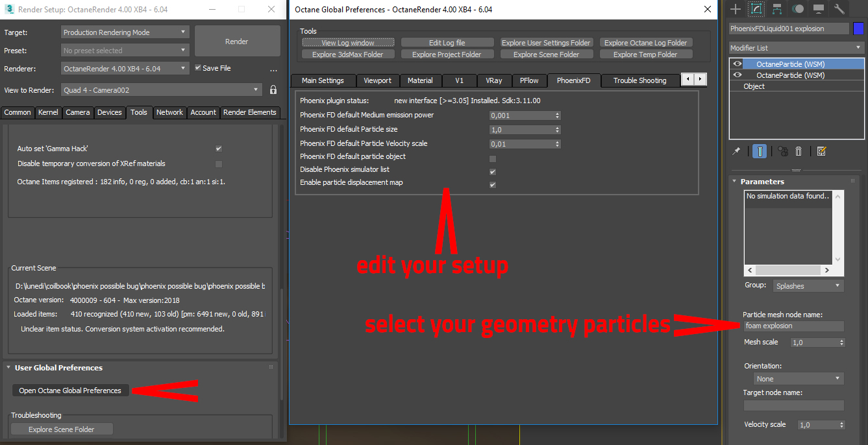Open the Preset dropdown
868x445 pixels.
(125, 50)
